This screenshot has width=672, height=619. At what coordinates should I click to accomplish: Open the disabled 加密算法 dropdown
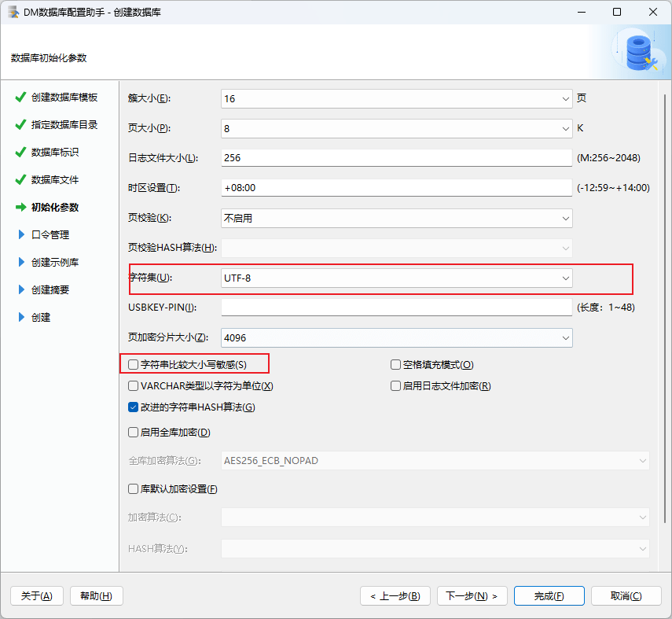(x=435, y=518)
